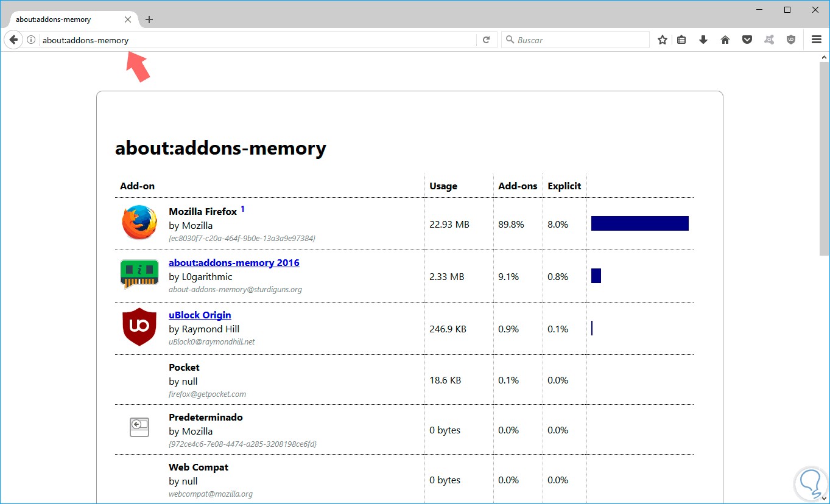The height and width of the screenshot is (504, 830).
Task: Click footnote 1 next to Mozilla Firefox
Action: coord(243,209)
